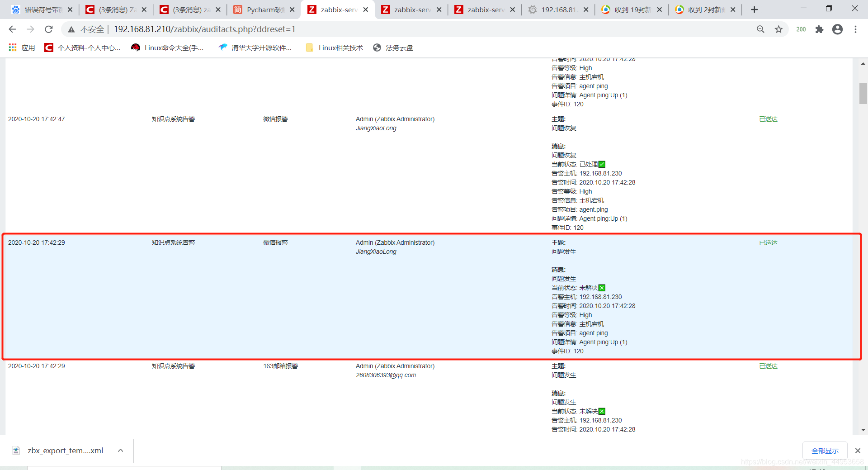Click the 200 extension badge
Image resolution: width=868 pixels, height=470 pixels.
tap(801, 29)
